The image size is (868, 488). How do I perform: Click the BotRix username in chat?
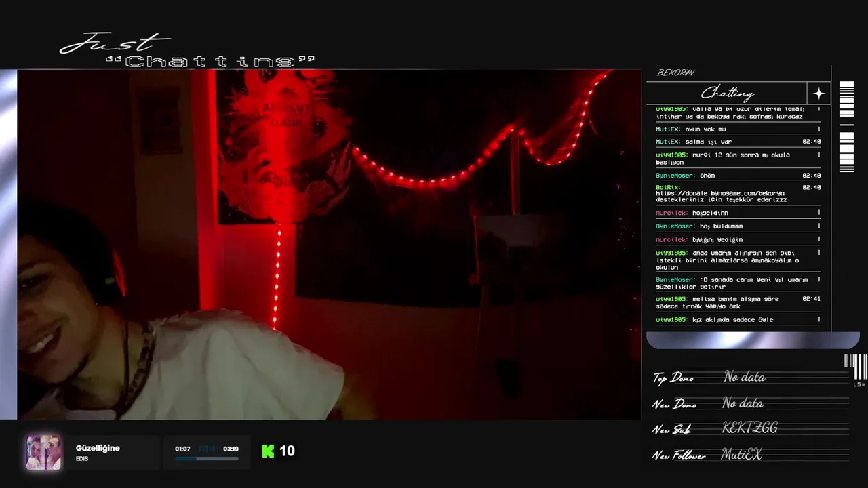[x=668, y=187]
